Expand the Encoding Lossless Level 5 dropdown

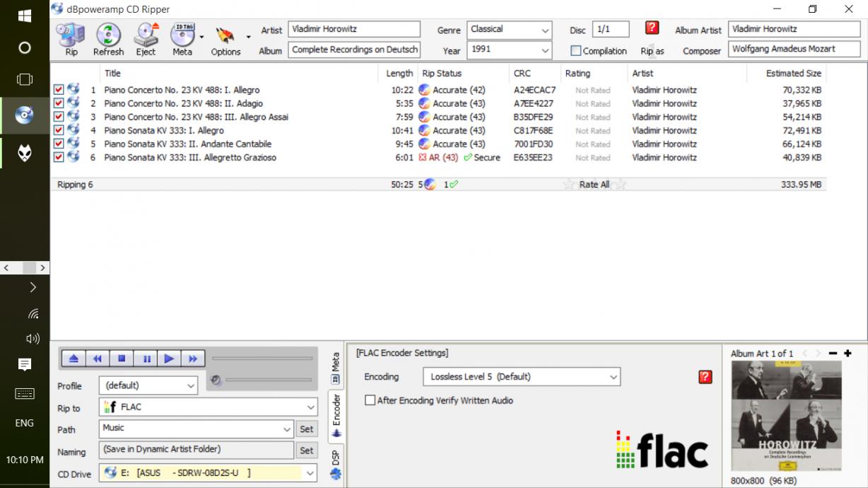(612, 378)
